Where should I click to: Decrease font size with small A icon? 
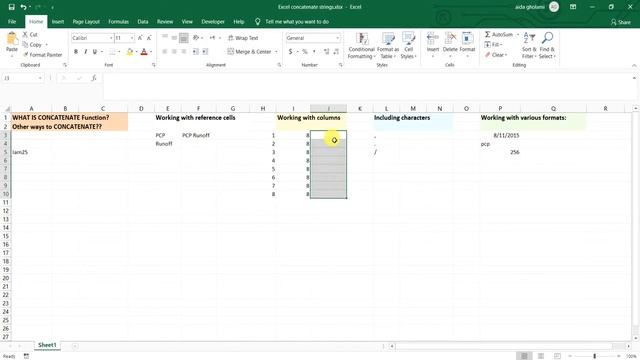149,38
